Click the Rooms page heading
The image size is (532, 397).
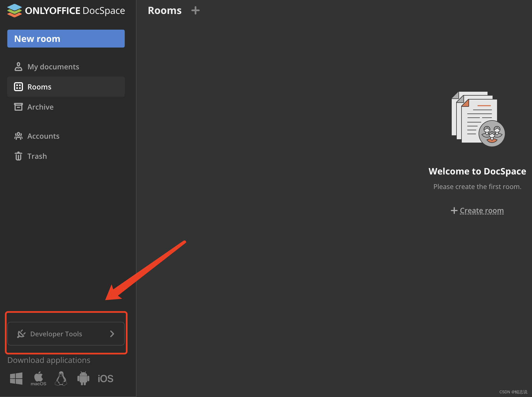165,11
